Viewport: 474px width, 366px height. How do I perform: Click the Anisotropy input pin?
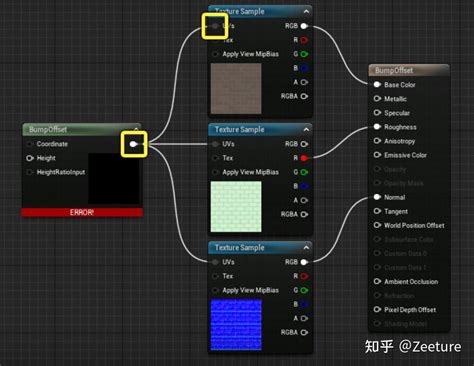click(377, 141)
